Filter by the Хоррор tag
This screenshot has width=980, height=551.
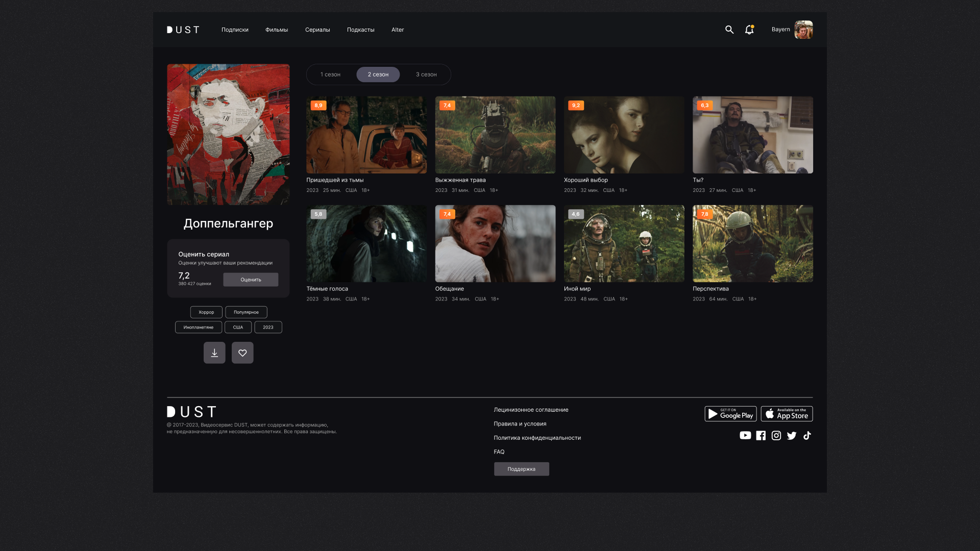[x=206, y=312]
